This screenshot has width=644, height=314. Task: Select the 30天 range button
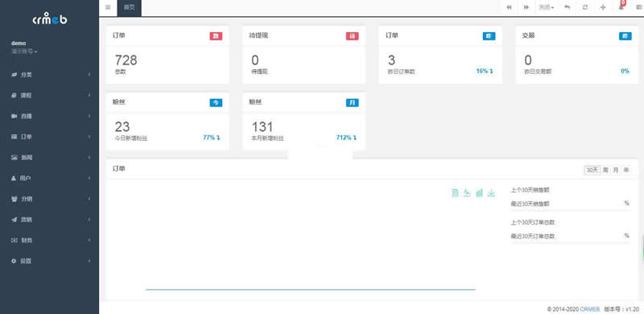(x=592, y=170)
